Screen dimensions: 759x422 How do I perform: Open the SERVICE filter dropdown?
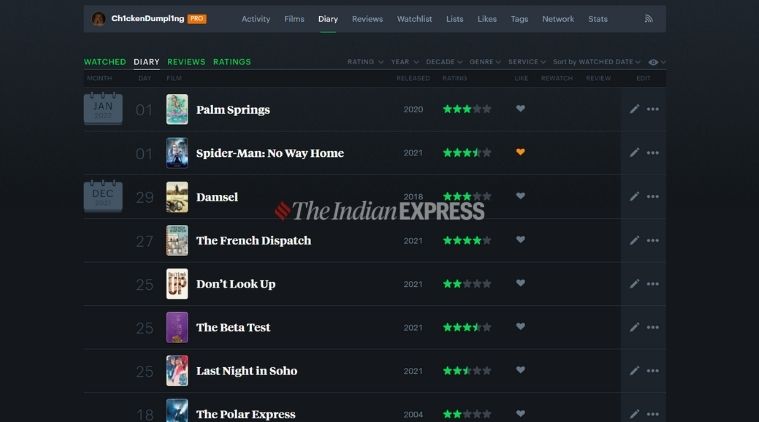(527, 62)
